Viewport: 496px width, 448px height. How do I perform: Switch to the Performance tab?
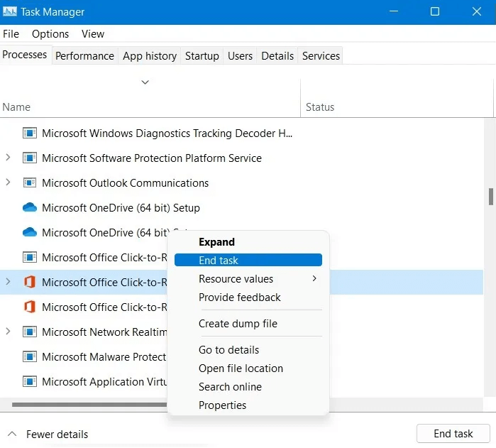pos(84,56)
